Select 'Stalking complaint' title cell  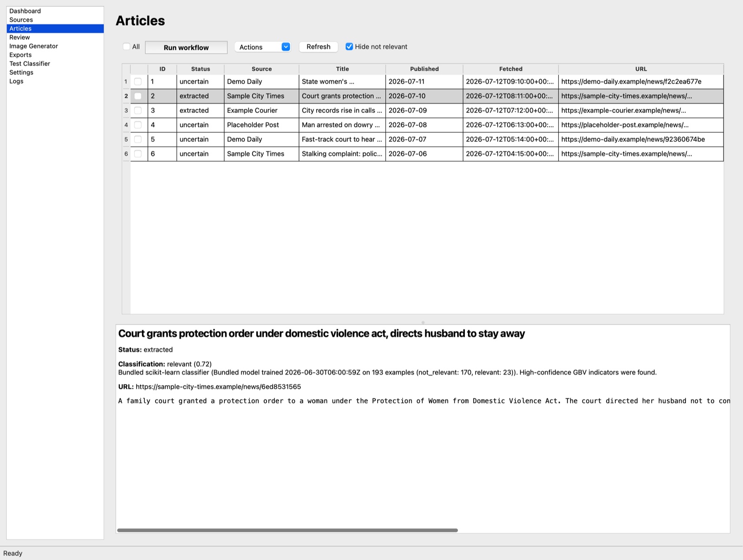tap(342, 154)
